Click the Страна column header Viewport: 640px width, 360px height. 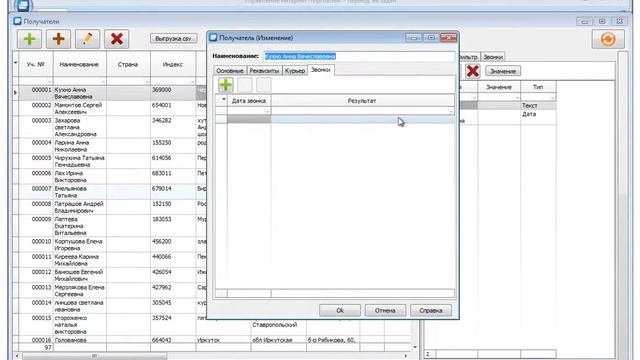[x=128, y=64]
